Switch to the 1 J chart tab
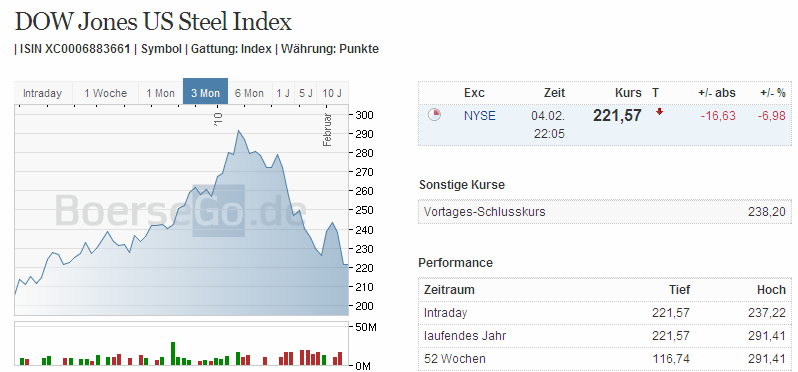The height and width of the screenshot is (372, 798). coord(283,94)
